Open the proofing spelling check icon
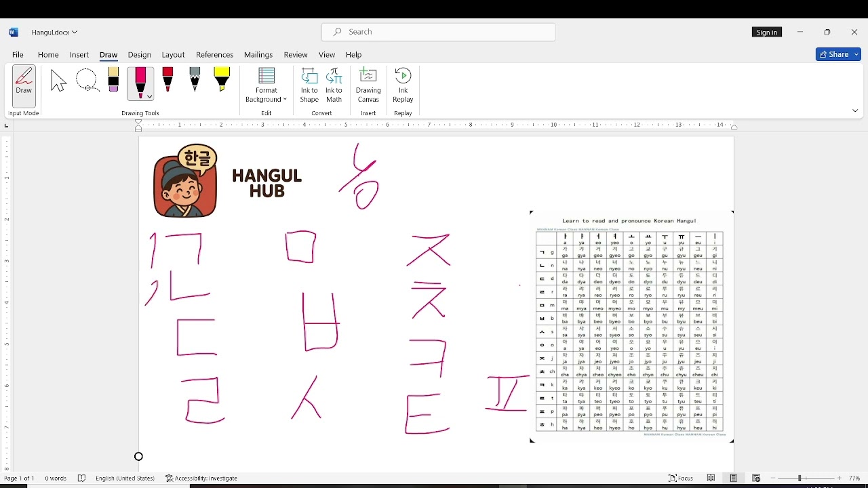Viewport: 868px width, 488px height. pyautogui.click(x=82, y=479)
